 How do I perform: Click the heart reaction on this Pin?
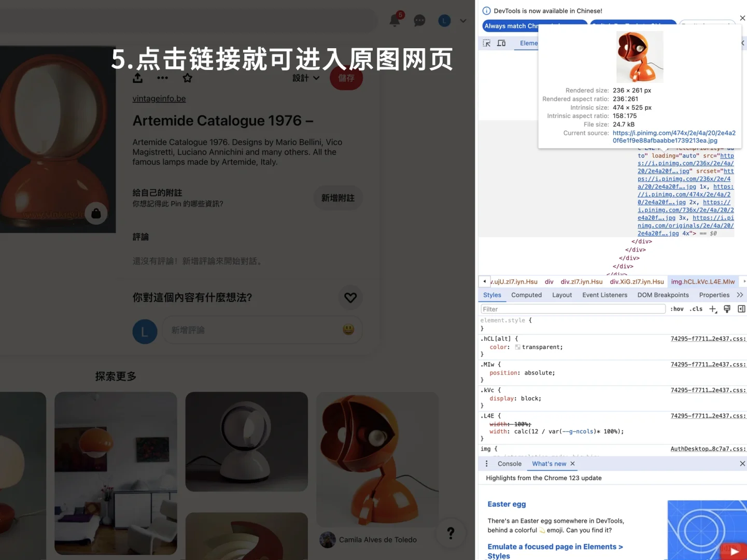tap(350, 298)
